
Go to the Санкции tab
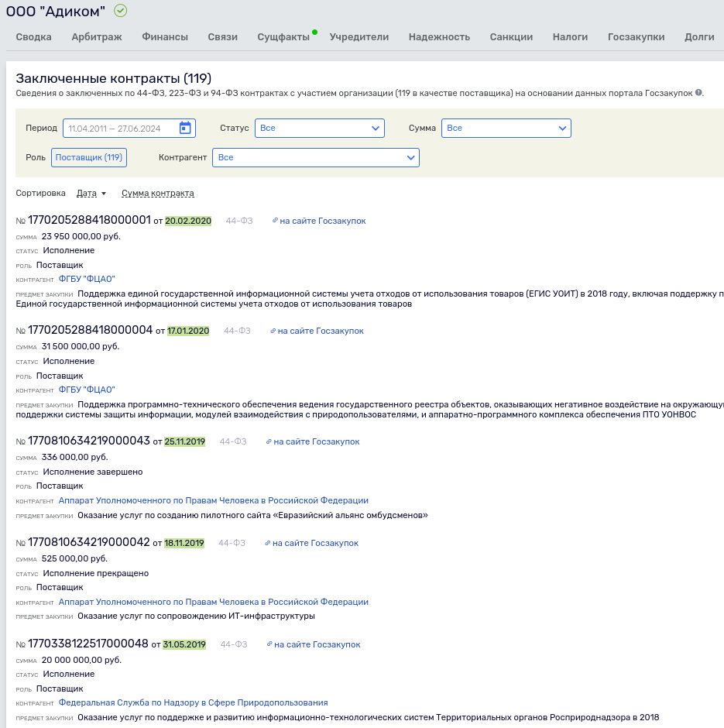click(511, 36)
